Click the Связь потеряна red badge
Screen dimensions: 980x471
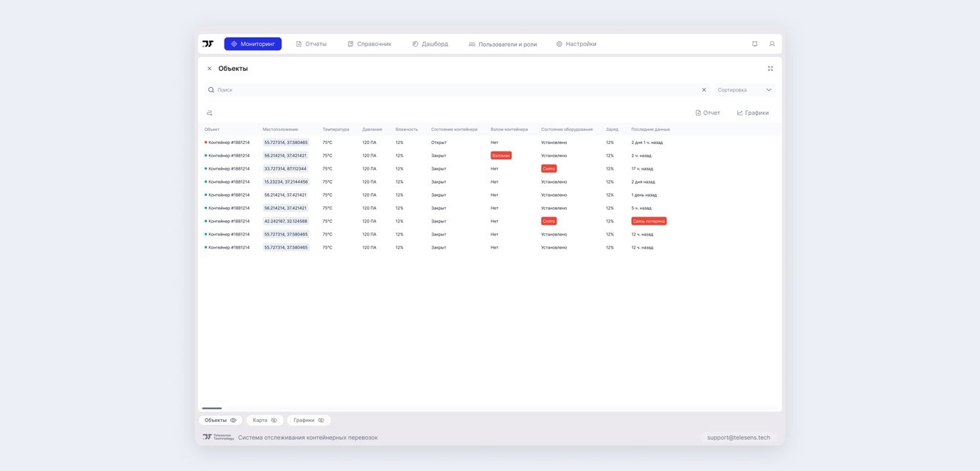pyautogui.click(x=649, y=221)
